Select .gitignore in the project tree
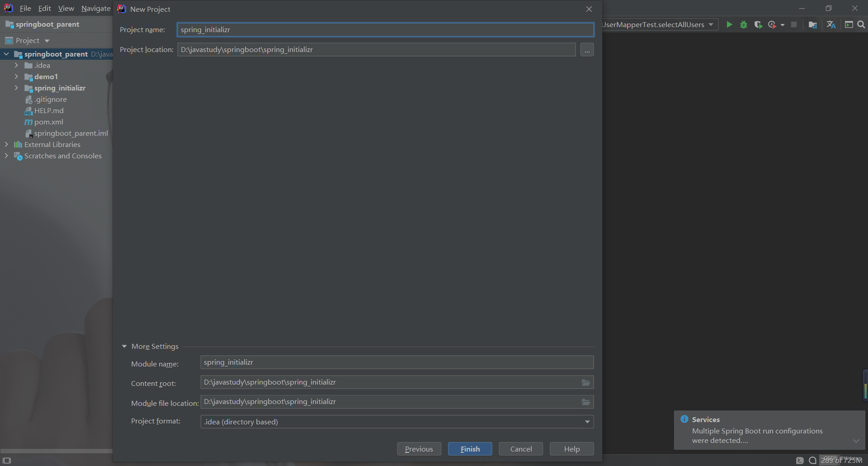The width and height of the screenshot is (868, 466). click(x=51, y=100)
